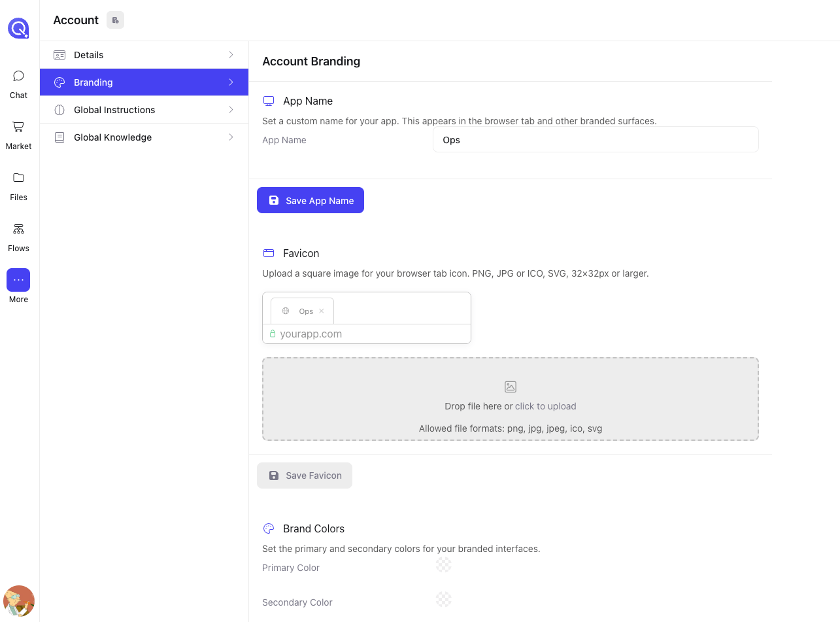The image size is (840, 622).
Task: Expand the Branding row chevron
Action: 231,82
